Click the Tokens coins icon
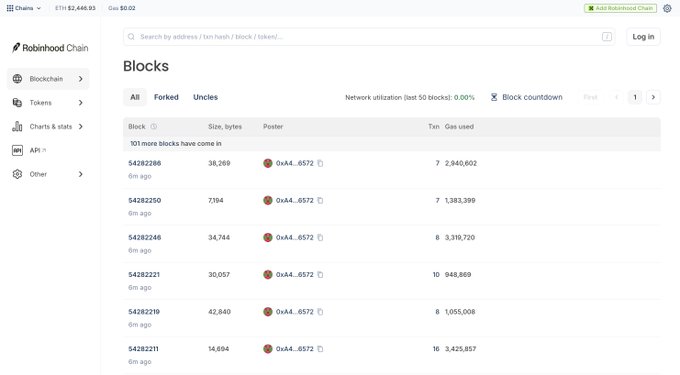 coord(17,103)
